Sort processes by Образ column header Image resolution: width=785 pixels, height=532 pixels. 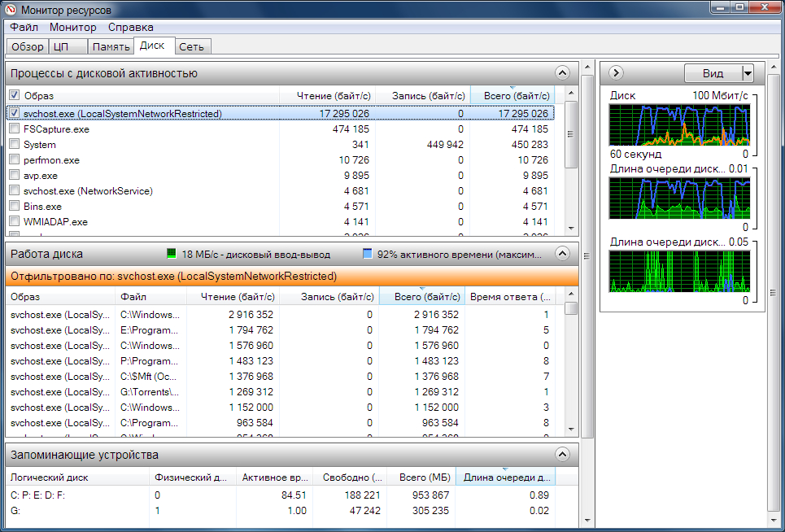point(142,96)
